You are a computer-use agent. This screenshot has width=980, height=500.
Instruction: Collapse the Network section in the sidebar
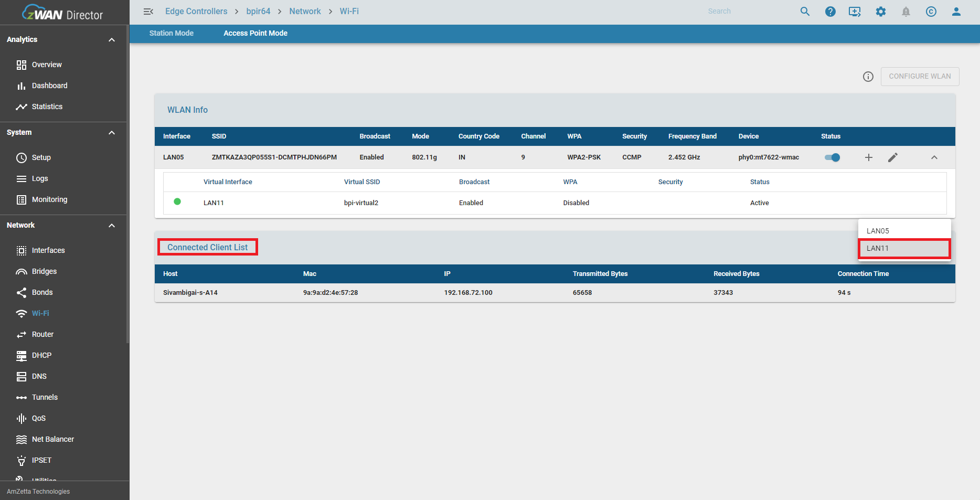coord(111,225)
